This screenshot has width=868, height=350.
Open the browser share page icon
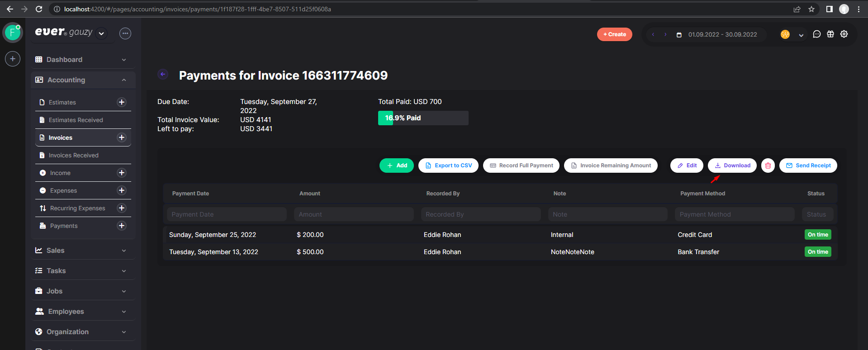click(797, 9)
